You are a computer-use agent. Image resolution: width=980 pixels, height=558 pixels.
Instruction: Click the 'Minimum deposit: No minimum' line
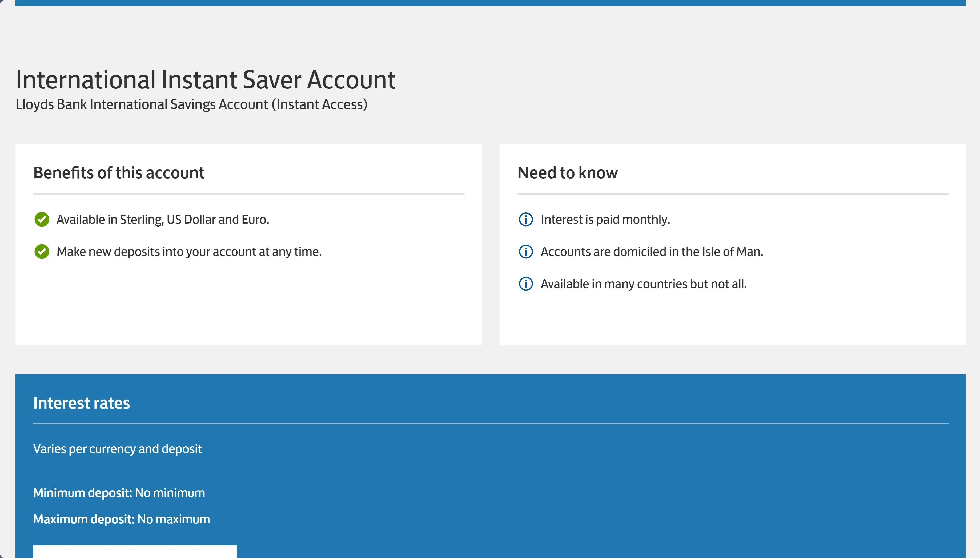[119, 492]
